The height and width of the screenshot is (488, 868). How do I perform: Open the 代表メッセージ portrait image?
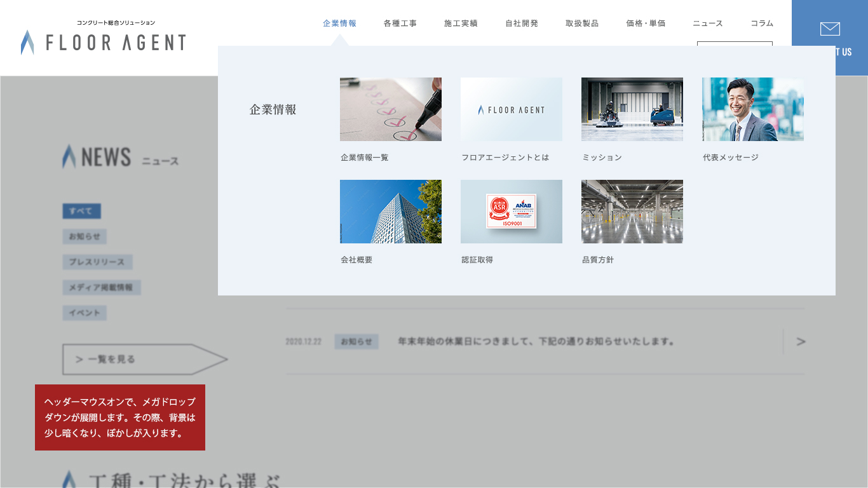click(x=752, y=109)
